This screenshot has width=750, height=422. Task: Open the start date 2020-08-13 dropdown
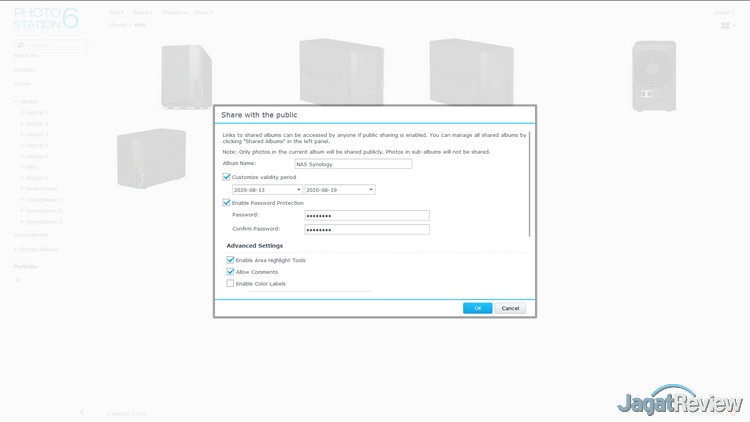[x=267, y=190]
